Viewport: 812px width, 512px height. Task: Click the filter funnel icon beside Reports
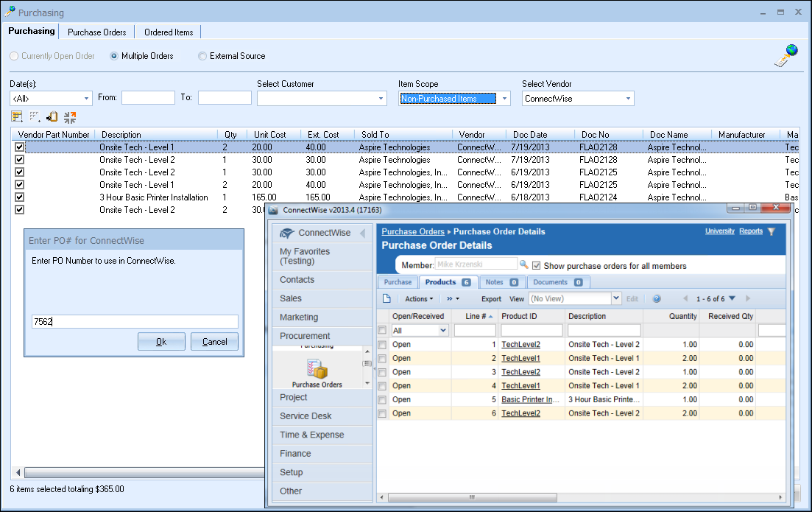(x=772, y=231)
